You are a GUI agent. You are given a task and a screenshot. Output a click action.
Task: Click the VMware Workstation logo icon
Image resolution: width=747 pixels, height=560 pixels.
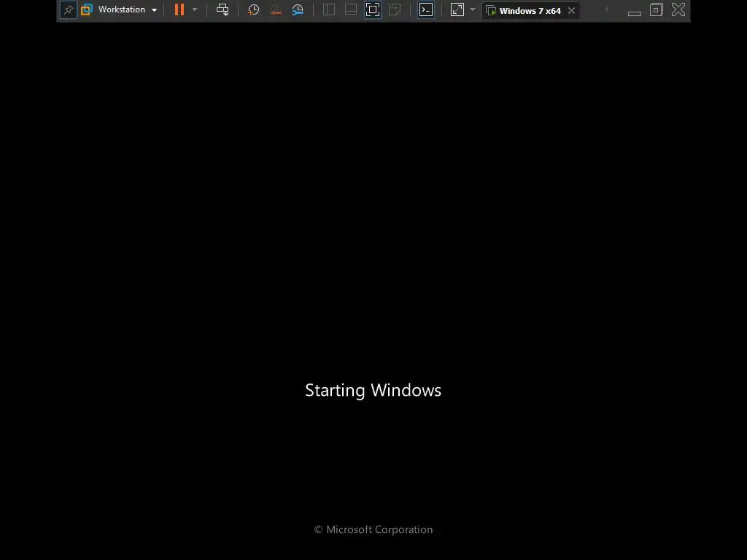point(87,10)
